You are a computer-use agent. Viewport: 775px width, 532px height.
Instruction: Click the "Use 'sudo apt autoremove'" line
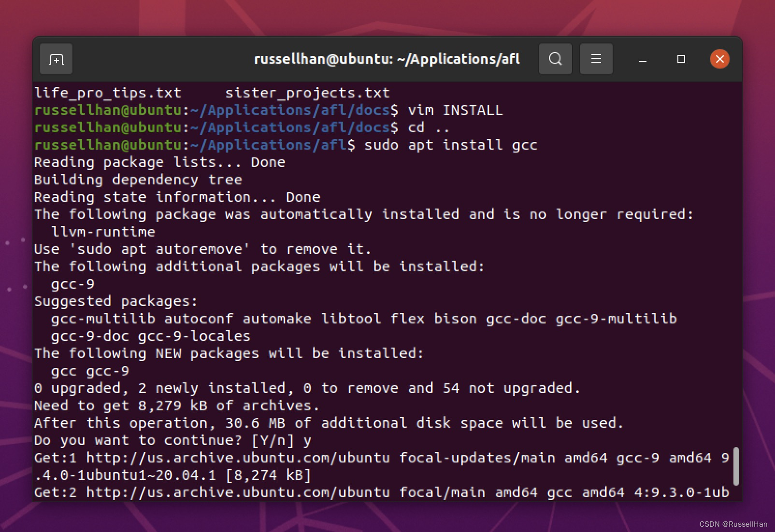(202, 249)
